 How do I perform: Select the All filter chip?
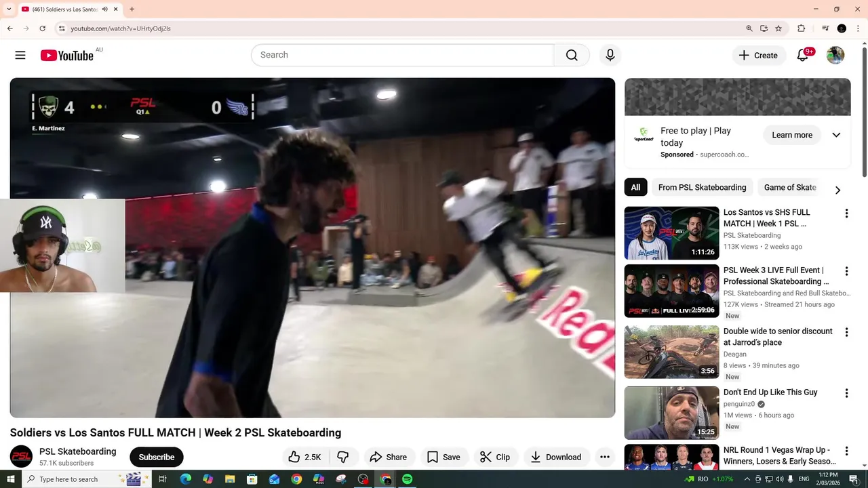(635, 188)
